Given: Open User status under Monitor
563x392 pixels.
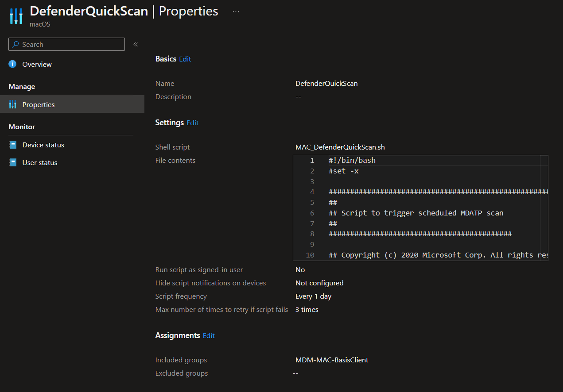Looking at the screenshot, I should pos(40,162).
